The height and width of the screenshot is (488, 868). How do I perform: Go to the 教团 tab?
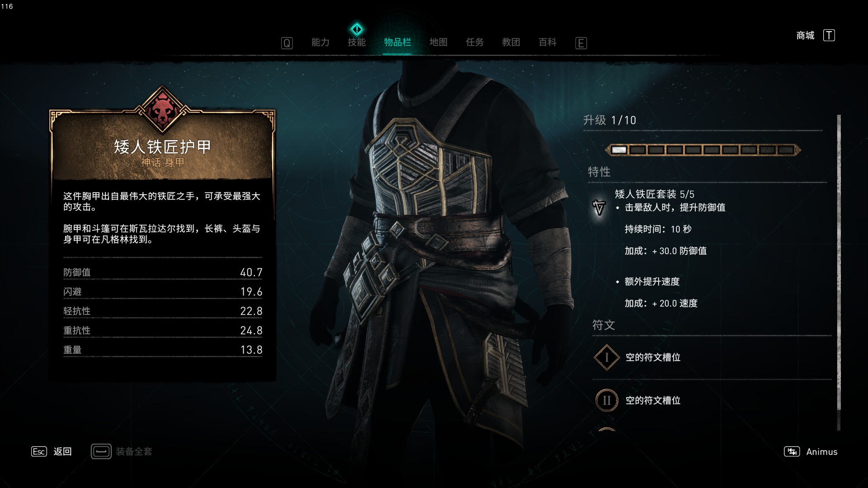coord(511,42)
